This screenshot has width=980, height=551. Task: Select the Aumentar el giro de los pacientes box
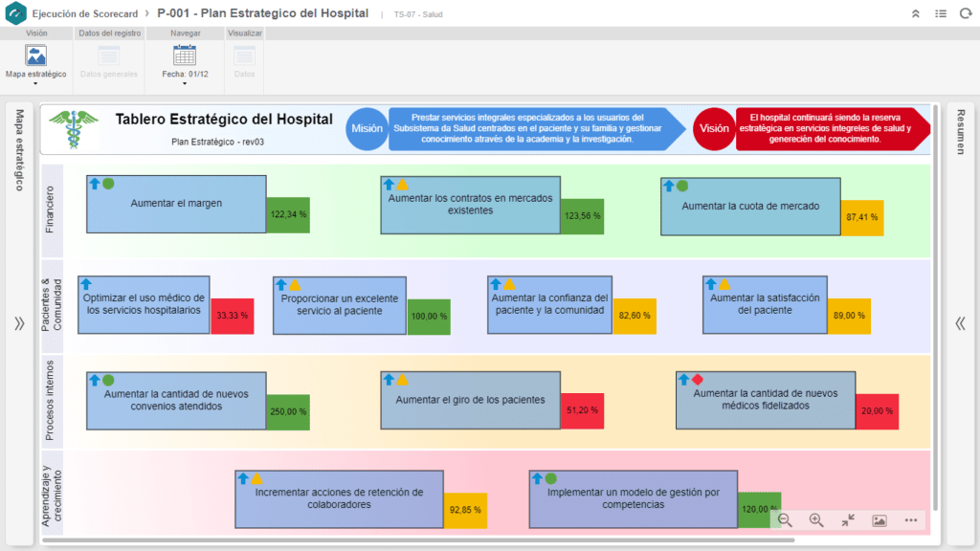click(470, 400)
